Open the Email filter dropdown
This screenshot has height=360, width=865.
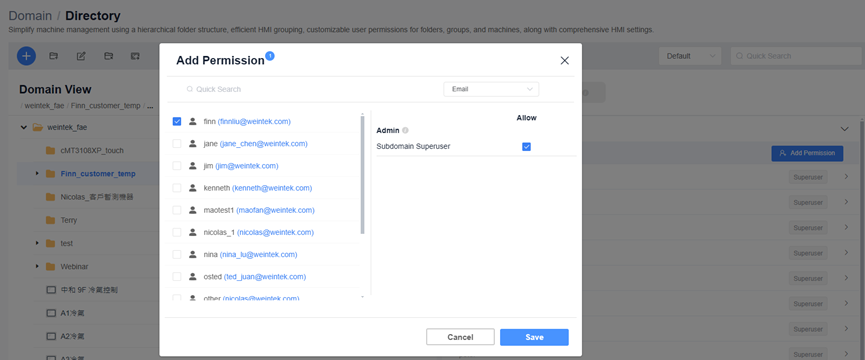[x=491, y=89]
